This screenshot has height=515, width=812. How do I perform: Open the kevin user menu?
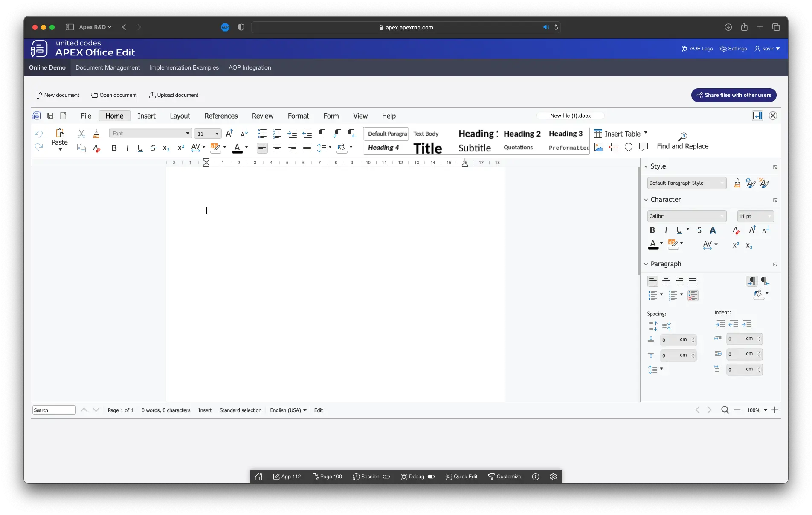click(x=767, y=49)
